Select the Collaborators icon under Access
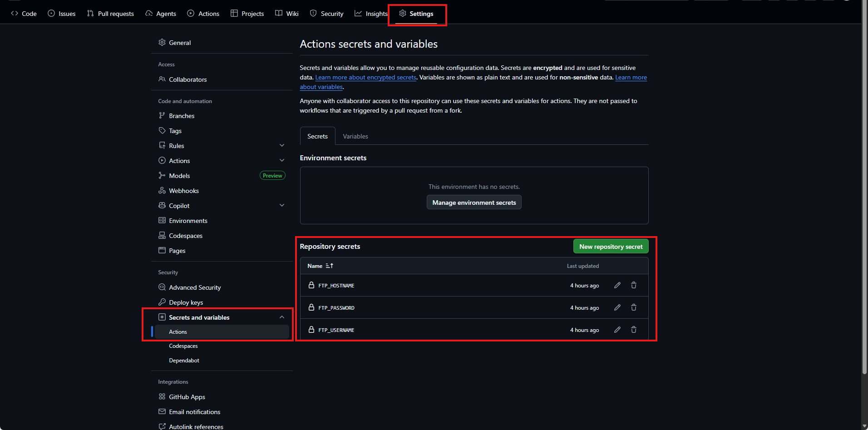The image size is (868, 430). (162, 79)
